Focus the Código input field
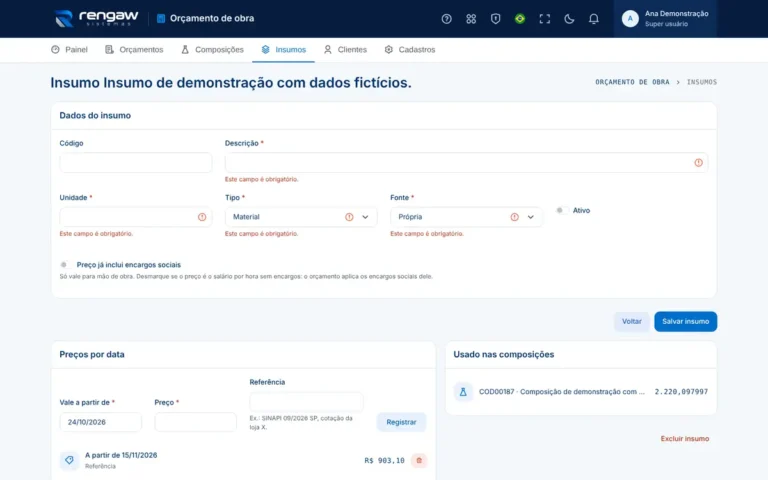The image size is (768, 480). point(136,163)
